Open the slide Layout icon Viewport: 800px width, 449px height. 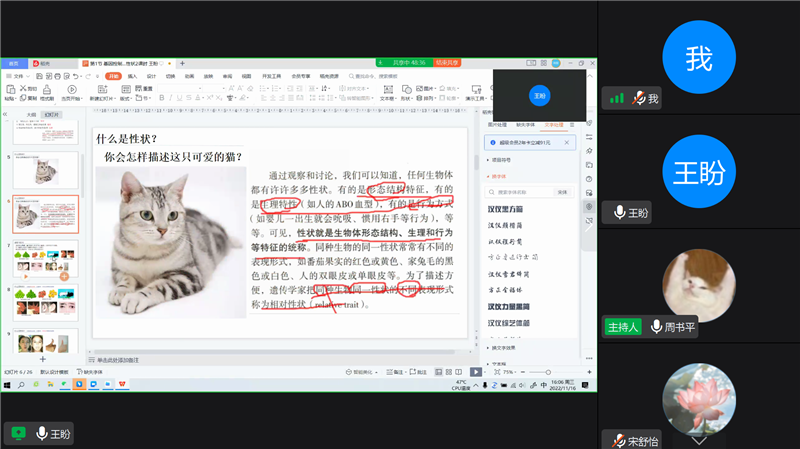[x=126, y=89]
